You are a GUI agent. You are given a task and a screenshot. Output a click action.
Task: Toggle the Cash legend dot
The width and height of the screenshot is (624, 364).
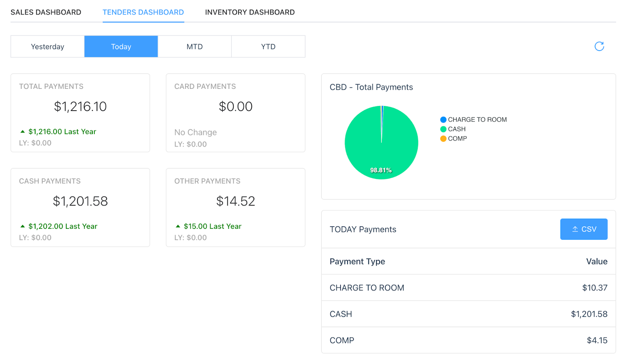pos(443,129)
